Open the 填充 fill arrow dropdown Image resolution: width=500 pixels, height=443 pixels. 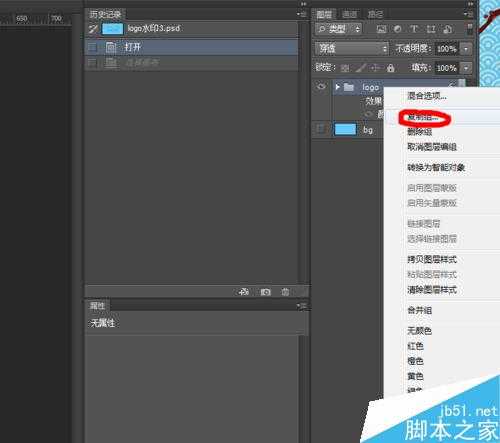pyautogui.click(x=466, y=68)
